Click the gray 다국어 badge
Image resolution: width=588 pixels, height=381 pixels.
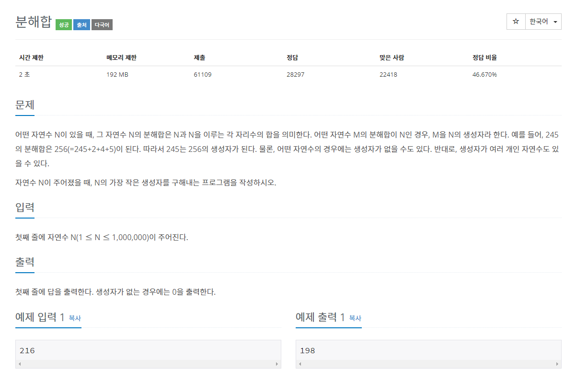(102, 25)
